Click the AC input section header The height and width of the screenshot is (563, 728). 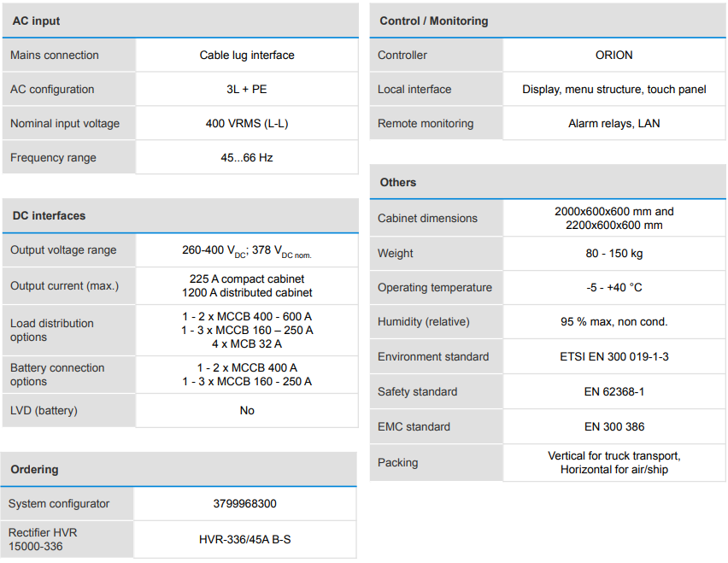tap(37, 21)
